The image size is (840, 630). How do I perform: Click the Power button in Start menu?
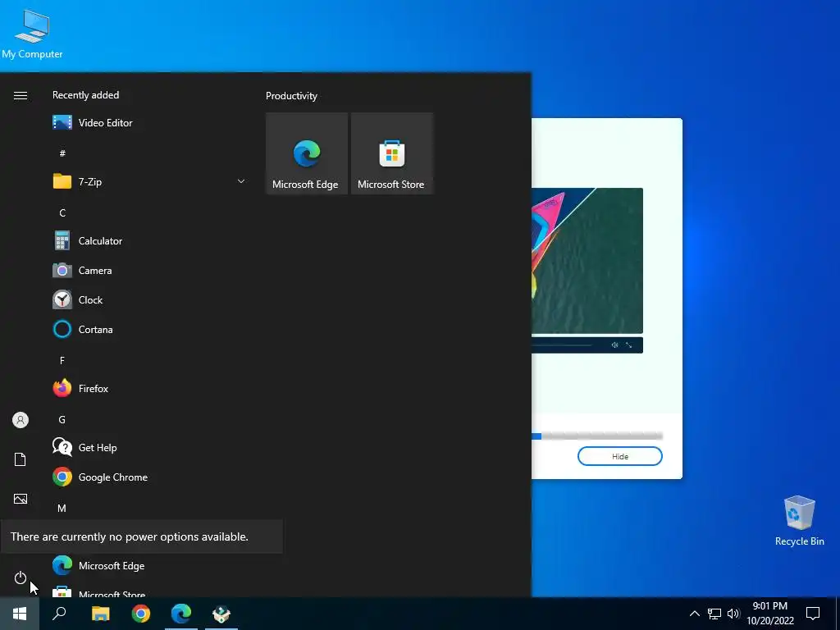pos(21,577)
